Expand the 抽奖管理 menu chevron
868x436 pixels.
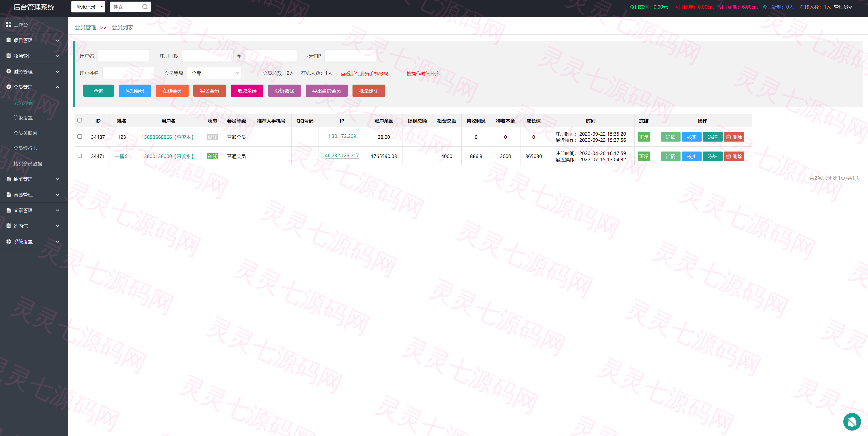pos(57,179)
